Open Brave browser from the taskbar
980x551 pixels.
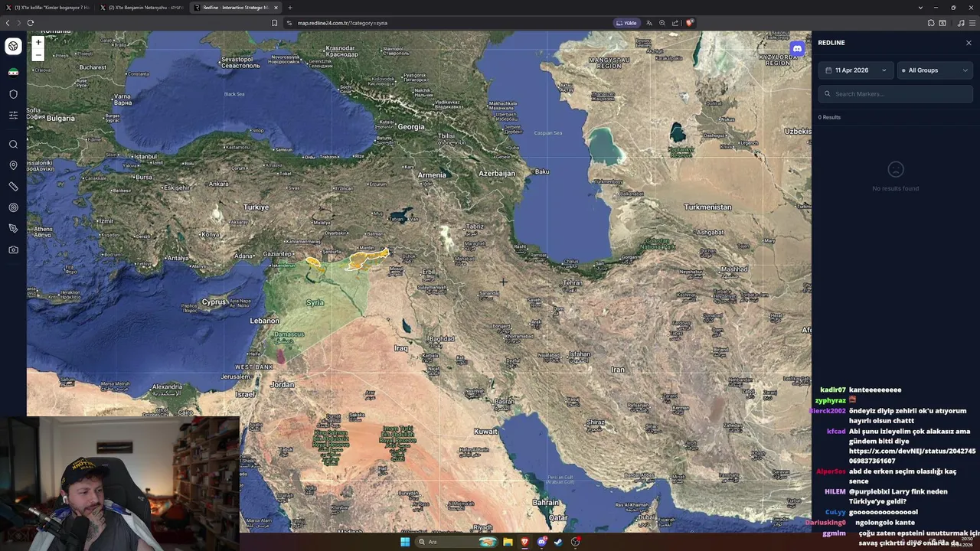pyautogui.click(x=524, y=542)
